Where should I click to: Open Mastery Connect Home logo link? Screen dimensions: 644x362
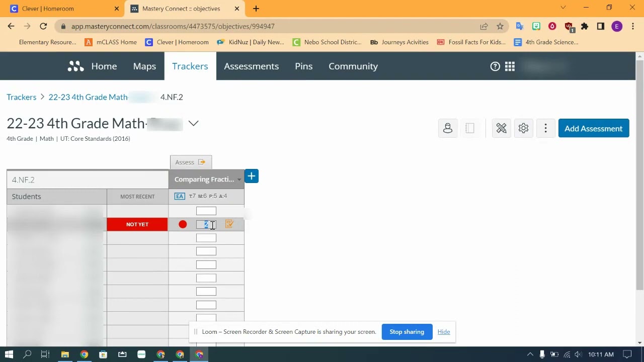[x=75, y=66]
